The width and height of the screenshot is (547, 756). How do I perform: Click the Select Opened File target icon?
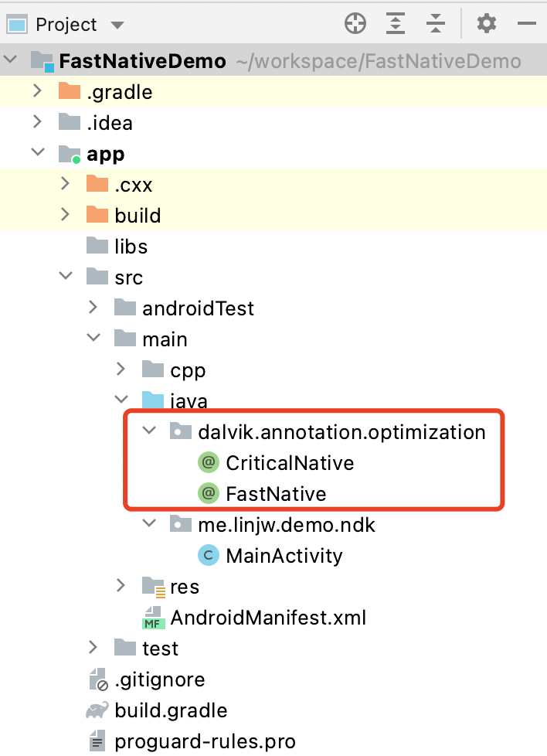coord(355,24)
